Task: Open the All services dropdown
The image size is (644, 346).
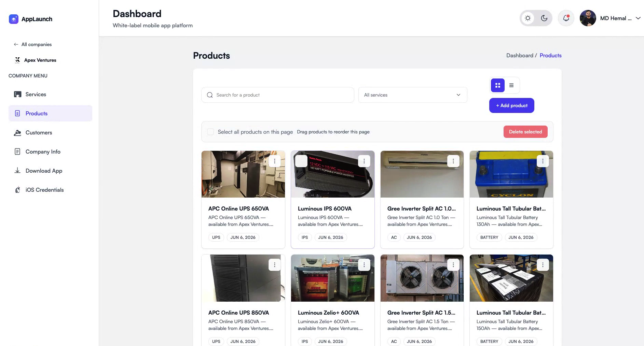Action: pos(413,95)
